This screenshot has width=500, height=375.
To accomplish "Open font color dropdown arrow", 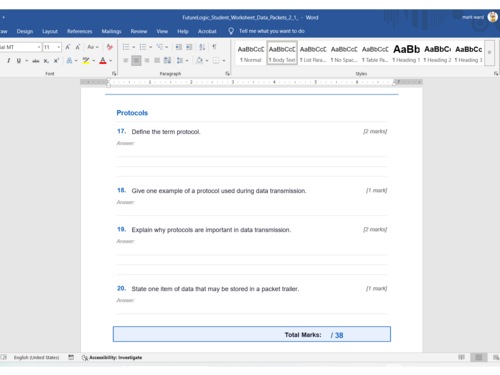I will 111,61.
